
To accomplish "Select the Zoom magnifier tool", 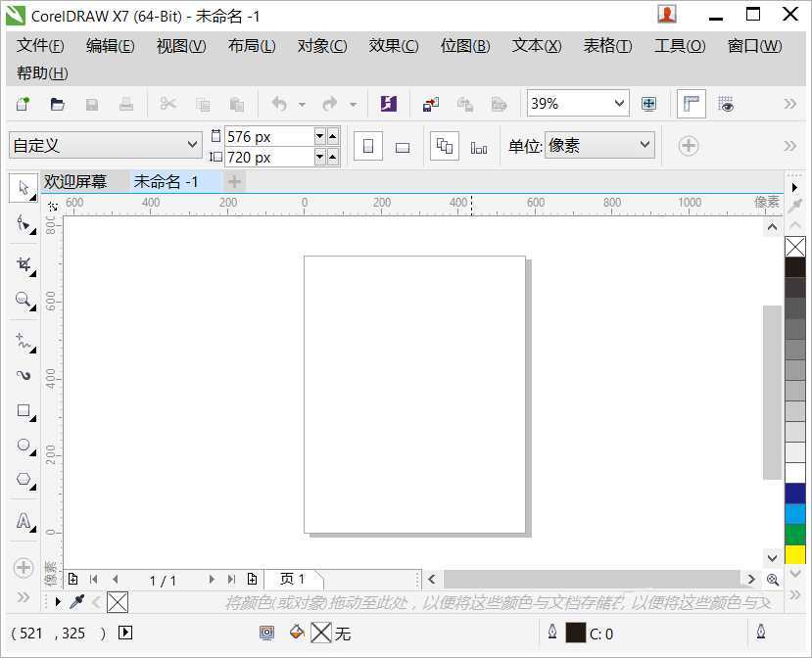I will [24, 301].
